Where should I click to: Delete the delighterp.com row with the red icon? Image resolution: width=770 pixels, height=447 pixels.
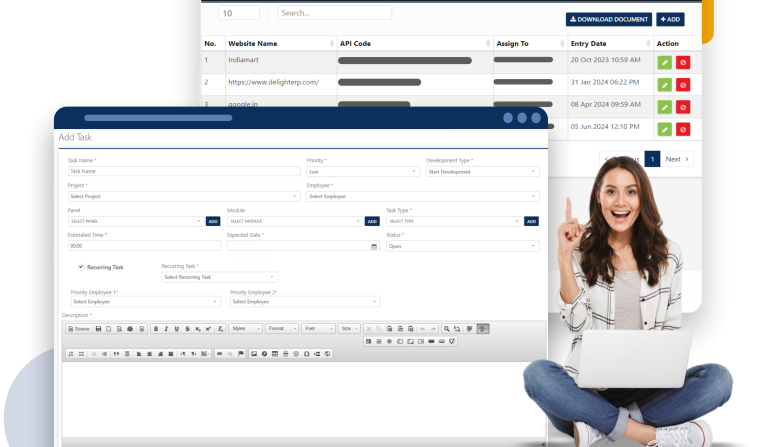(x=683, y=85)
